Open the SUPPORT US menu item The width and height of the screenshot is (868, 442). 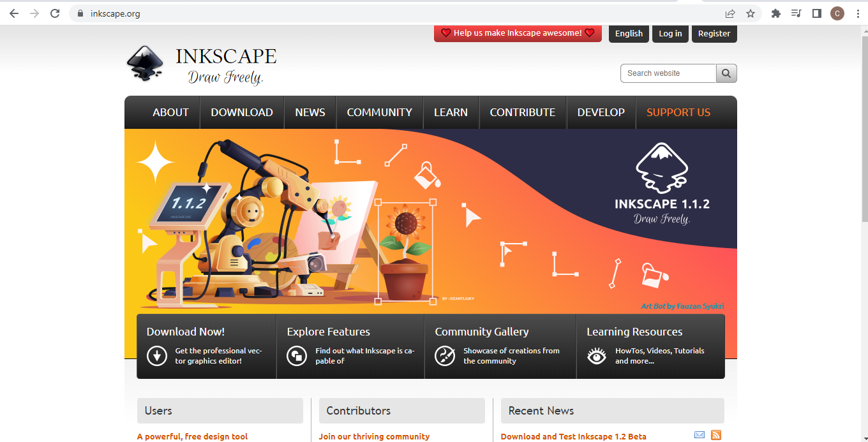point(678,112)
